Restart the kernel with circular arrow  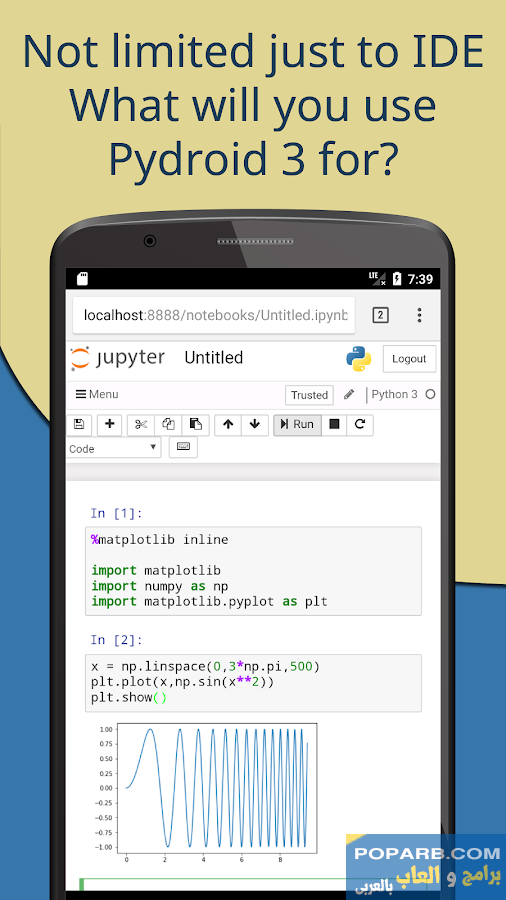tap(360, 425)
